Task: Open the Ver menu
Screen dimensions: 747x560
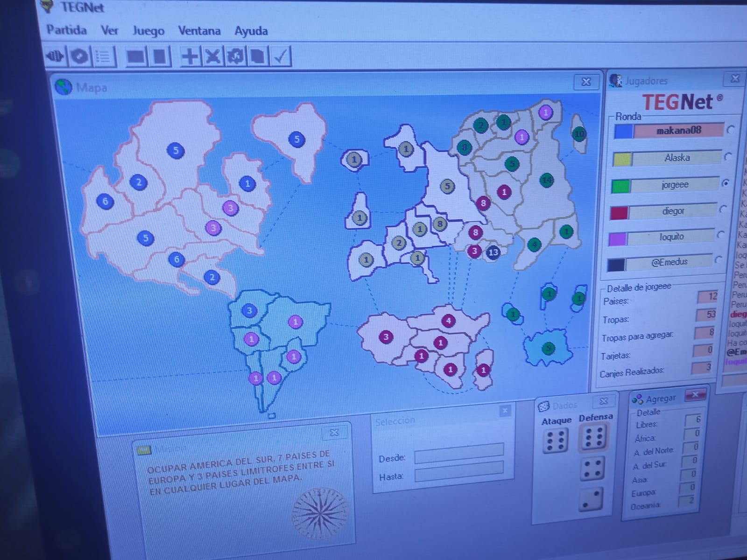Action: coord(109,31)
